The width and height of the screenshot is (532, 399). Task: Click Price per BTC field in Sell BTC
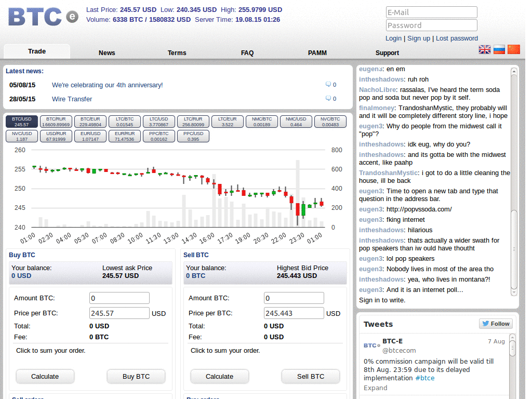point(294,313)
